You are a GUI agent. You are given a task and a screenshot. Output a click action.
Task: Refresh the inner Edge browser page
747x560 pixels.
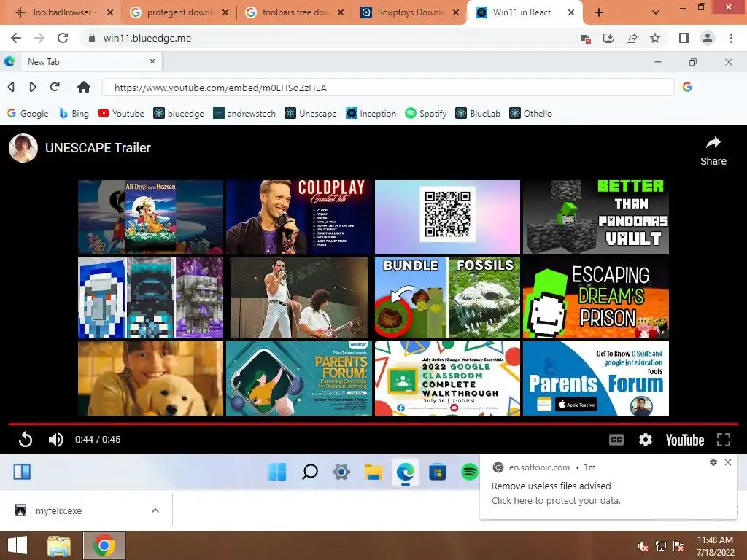pyautogui.click(x=55, y=87)
